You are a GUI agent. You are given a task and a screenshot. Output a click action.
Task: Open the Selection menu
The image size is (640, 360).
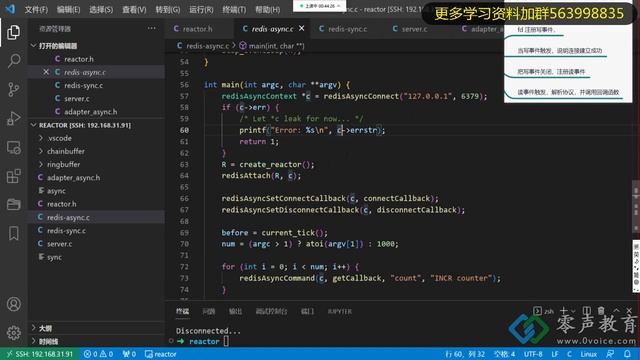point(101,9)
